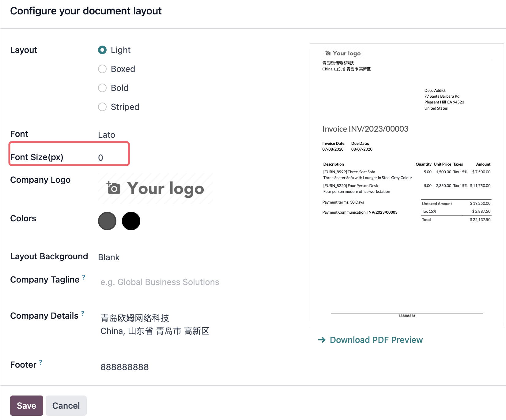Click the invoice preview thumbnail
This screenshot has height=420, width=506.
407,185
